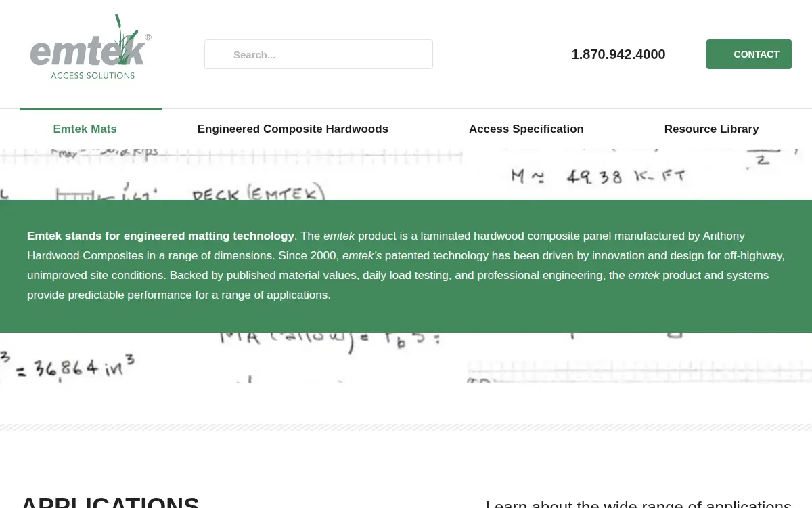
Task: Select the 'Learn about the wide range' text
Action: pyautogui.click(x=638, y=503)
